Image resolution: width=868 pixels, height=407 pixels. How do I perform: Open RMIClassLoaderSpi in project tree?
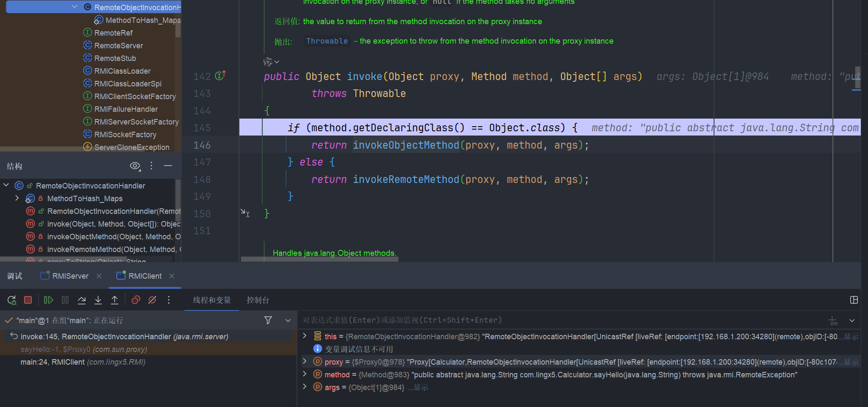pos(122,84)
